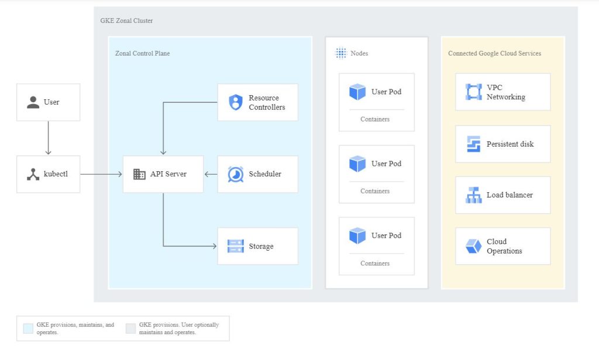Image resolution: width=599 pixels, height=364 pixels.
Task: Click the Containers label under bottom User Pod
Action: point(377,264)
